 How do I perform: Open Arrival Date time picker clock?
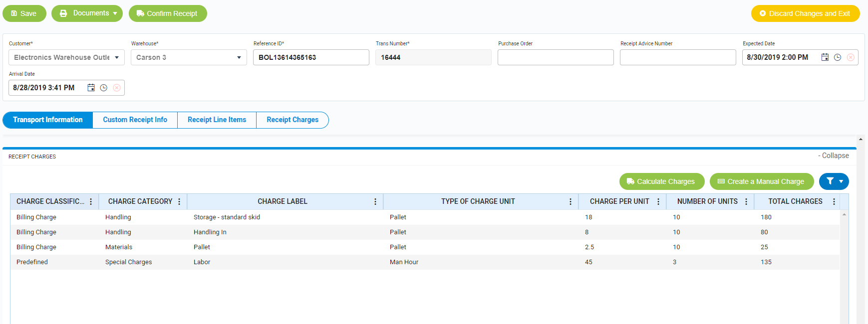(104, 88)
